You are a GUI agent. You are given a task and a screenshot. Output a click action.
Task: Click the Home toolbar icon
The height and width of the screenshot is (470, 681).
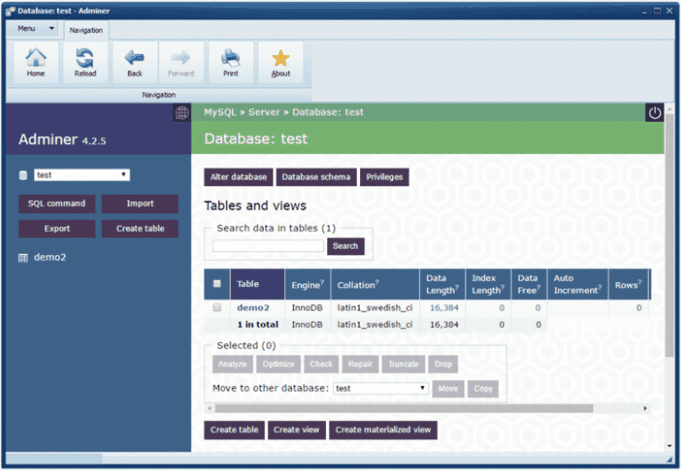[36, 63]
